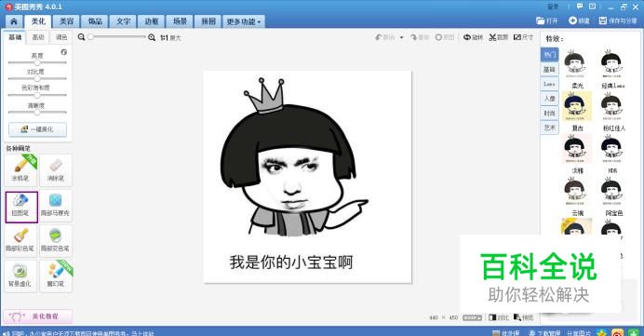
Task: Select the 人像 effects category
Action: (x=549, y=99)
